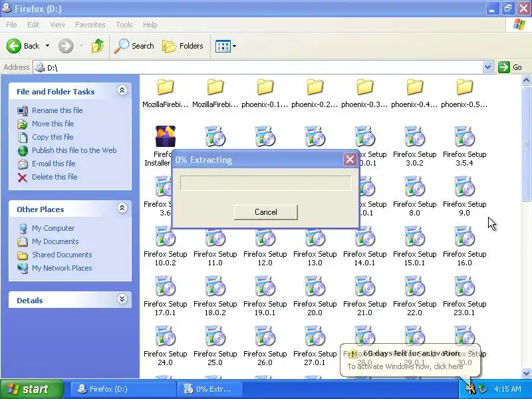
Task: Click Copy this file link
Action: [53, 137]
